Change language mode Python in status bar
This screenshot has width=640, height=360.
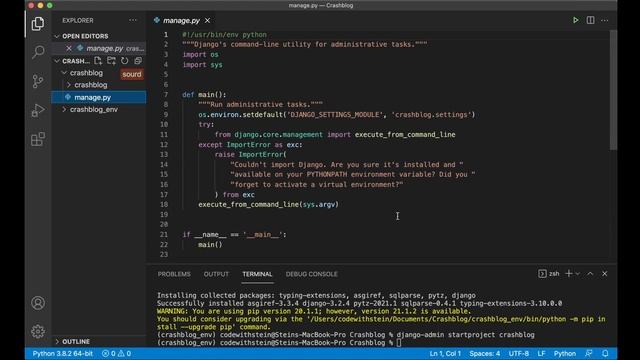click(564, 353)
